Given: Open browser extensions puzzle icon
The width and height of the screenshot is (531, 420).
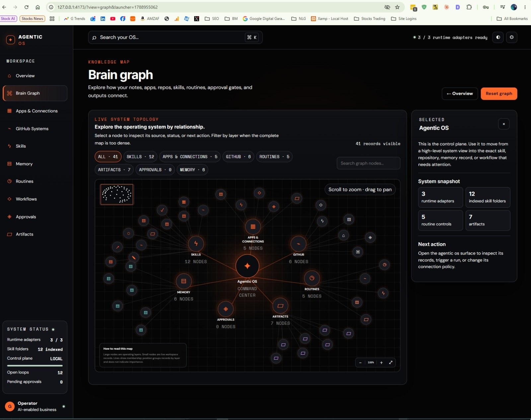Looking at the screenshot, I should point(469,7).
